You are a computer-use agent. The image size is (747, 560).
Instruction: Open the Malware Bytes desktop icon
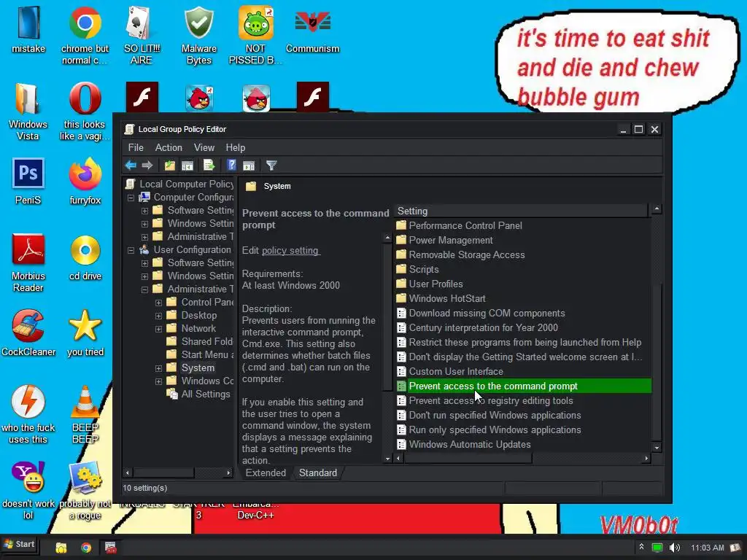198,35
